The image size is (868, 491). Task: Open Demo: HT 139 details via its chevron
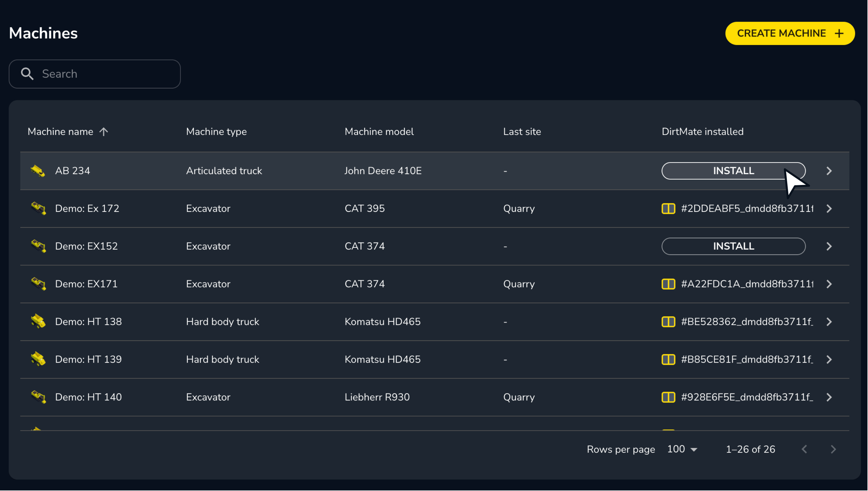829,360
